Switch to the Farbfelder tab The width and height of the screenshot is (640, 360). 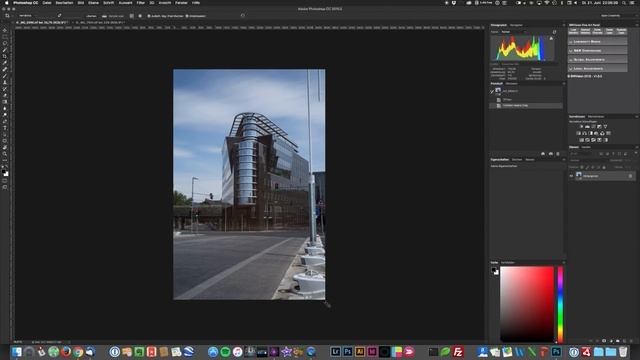coord(508,262)
